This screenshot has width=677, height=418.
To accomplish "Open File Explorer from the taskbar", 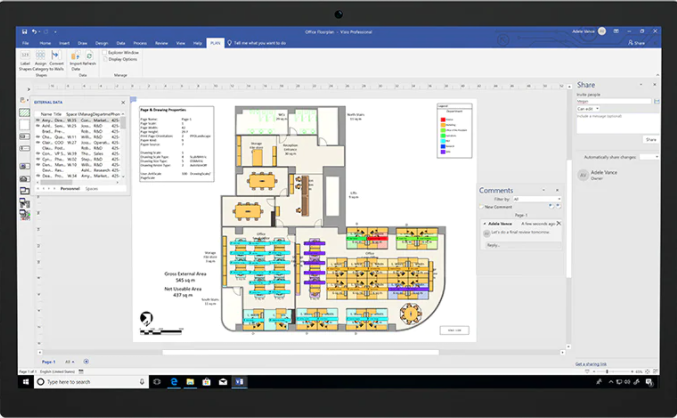I will point(190,382).
